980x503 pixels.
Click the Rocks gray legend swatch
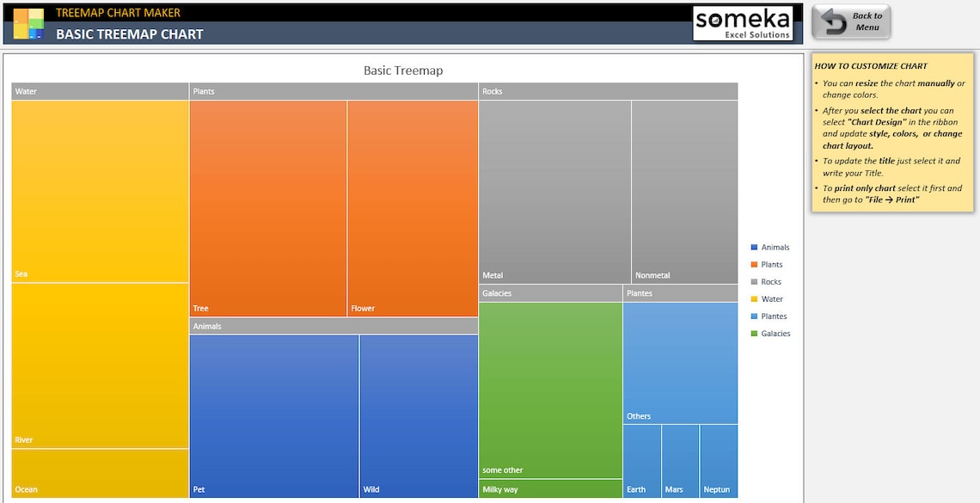click(755, 282)
